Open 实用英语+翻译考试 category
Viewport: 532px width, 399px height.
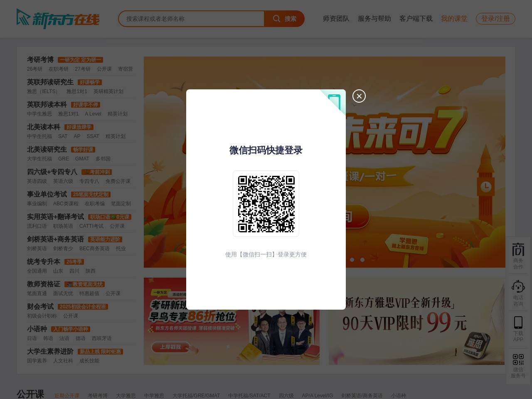coord(55,217)
